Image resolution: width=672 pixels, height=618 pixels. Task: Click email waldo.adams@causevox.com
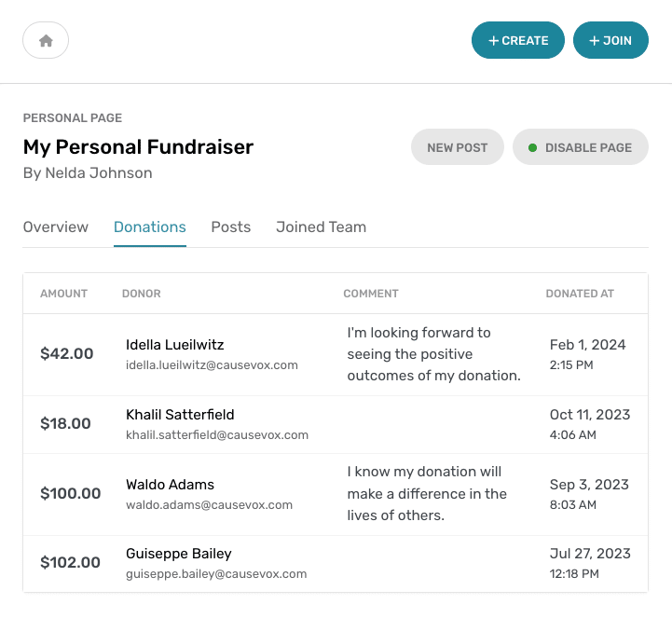pos(209,505)
